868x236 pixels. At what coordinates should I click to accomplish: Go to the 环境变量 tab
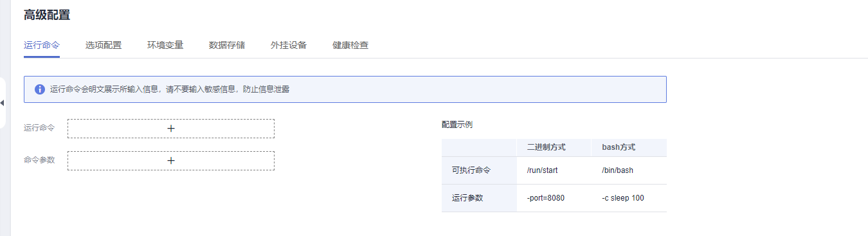(x=165, y=45)
